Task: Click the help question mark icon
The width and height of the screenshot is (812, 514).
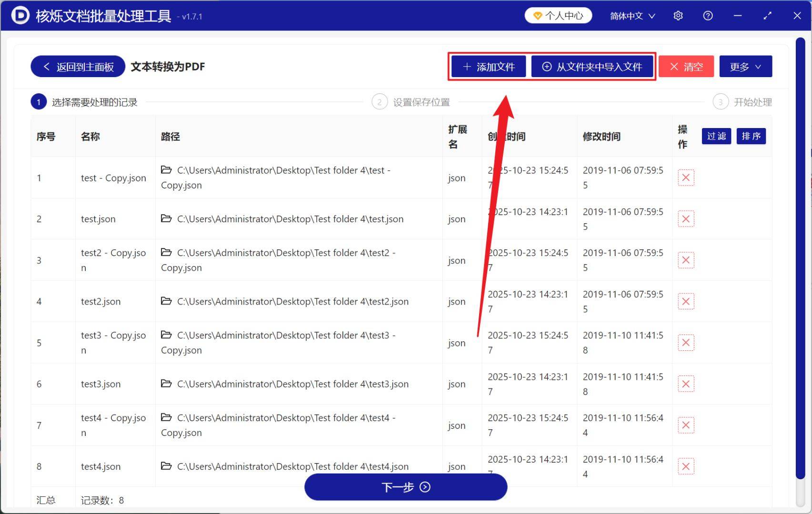Action: tap(708, 16)
